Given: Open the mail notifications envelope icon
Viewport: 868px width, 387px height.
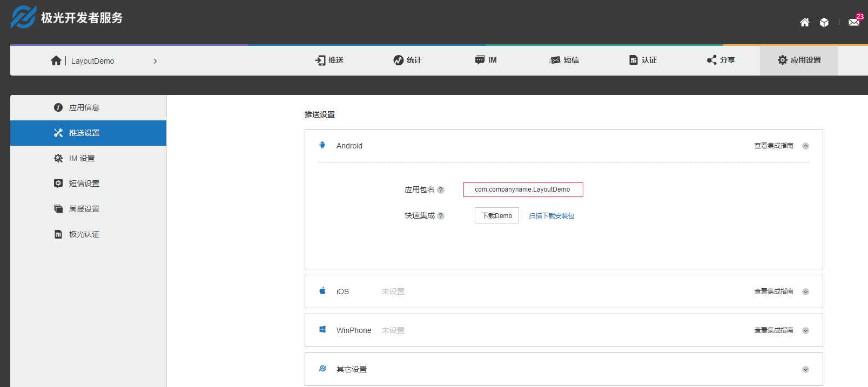Looking at the screenshot, I should pyautogui.click(x=854, y=22).
